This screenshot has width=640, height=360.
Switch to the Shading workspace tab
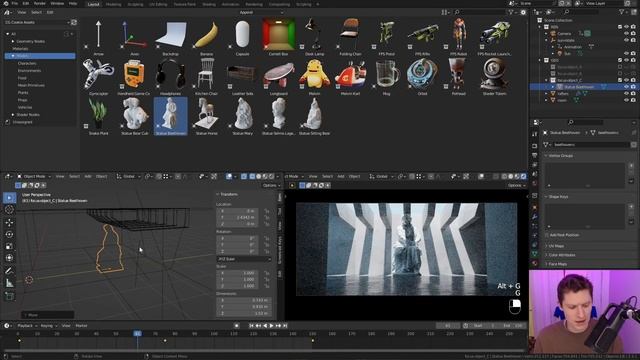tap(209, 4)
